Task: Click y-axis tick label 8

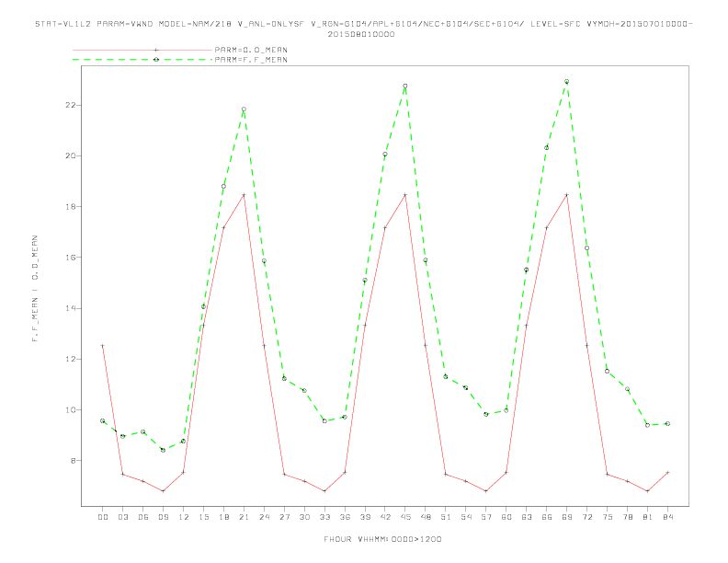Action: tap(73, 461)
